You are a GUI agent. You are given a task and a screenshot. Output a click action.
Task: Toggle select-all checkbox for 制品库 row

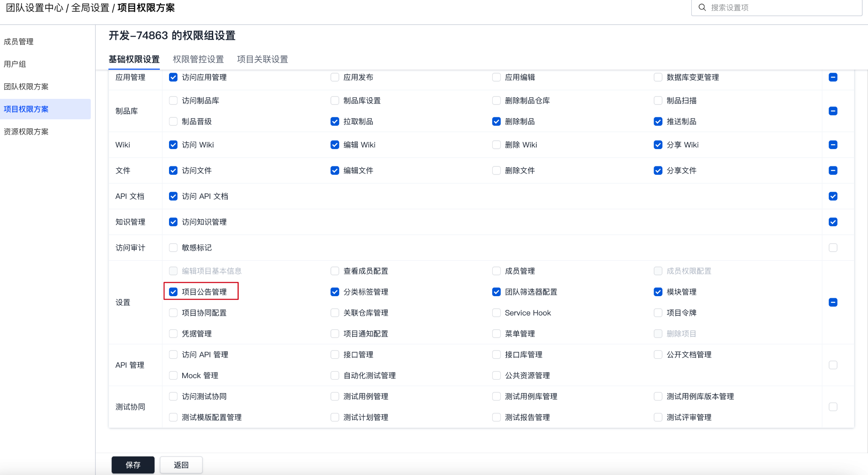833,111
